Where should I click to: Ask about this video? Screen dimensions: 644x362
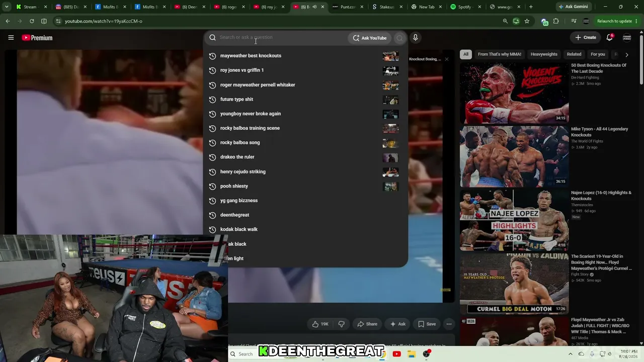398,324
